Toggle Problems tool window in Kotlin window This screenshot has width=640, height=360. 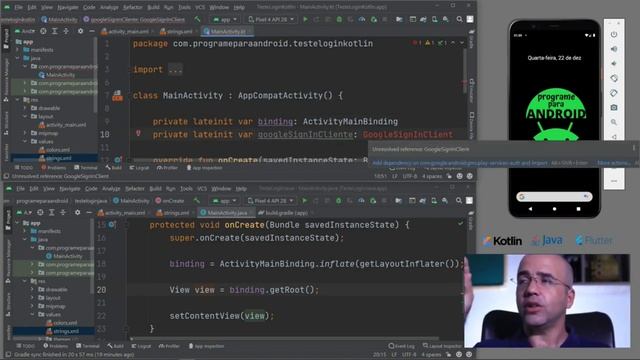(53, 168)
